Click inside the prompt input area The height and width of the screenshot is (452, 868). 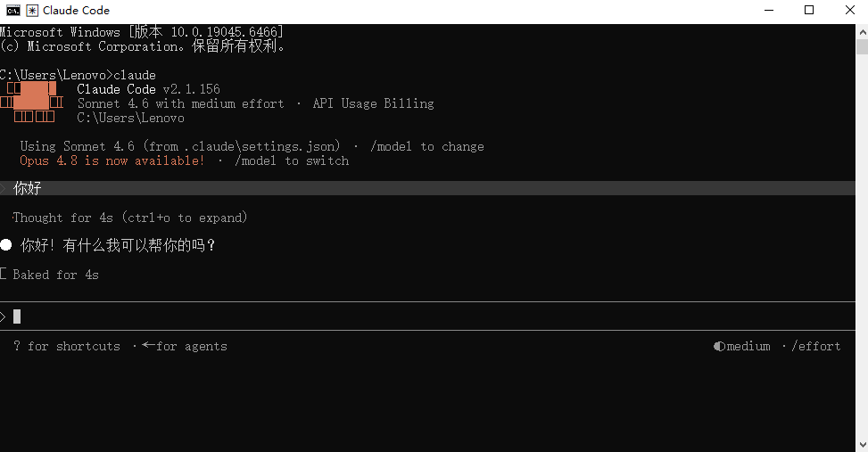pyautogui.click(x=427, y=316)
